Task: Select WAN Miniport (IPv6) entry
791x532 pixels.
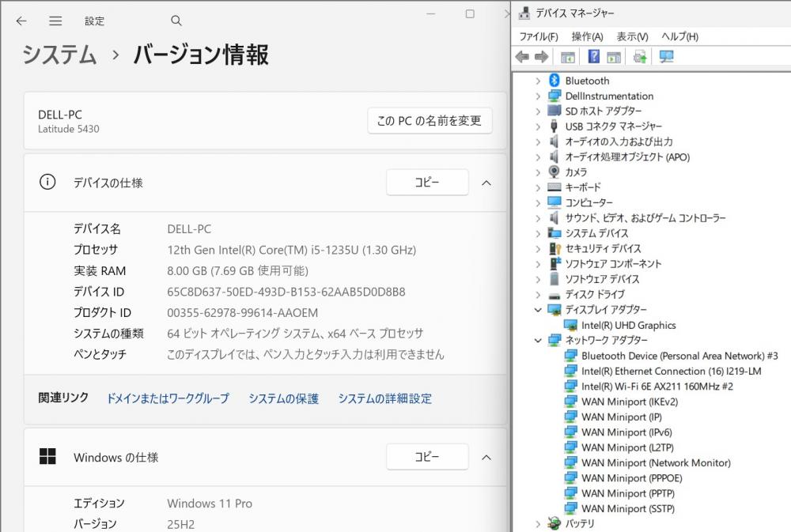Action: pyautogui.click(x=626, y=432)
